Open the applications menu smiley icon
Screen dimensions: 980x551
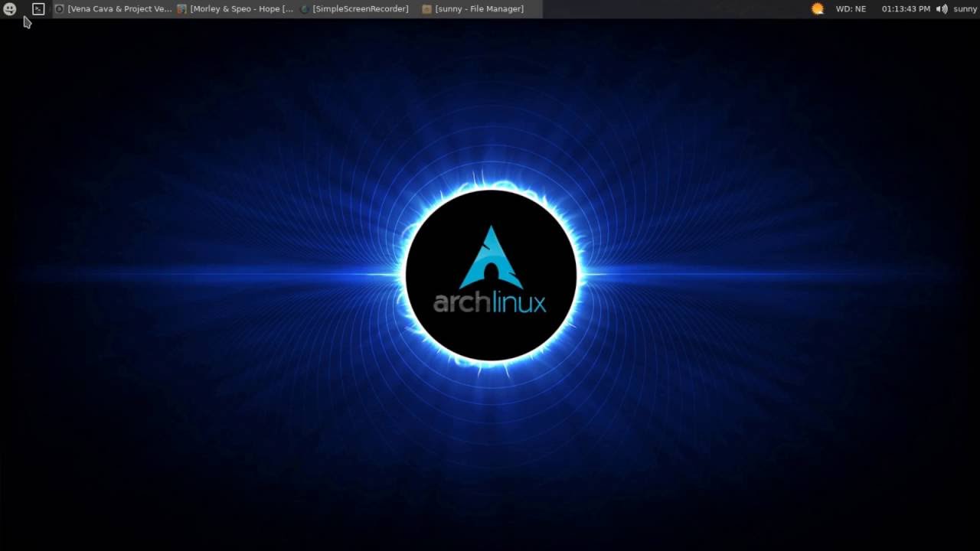(10, 9)
